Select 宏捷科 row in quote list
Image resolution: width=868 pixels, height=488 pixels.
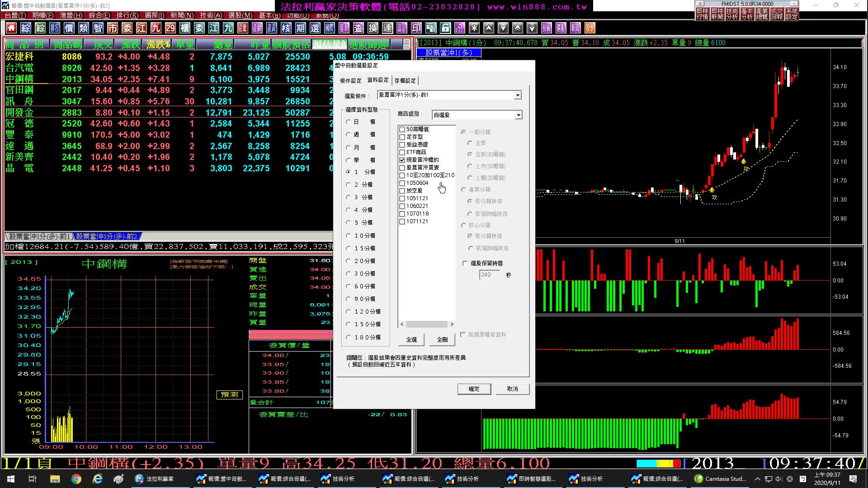pos(197,57)
